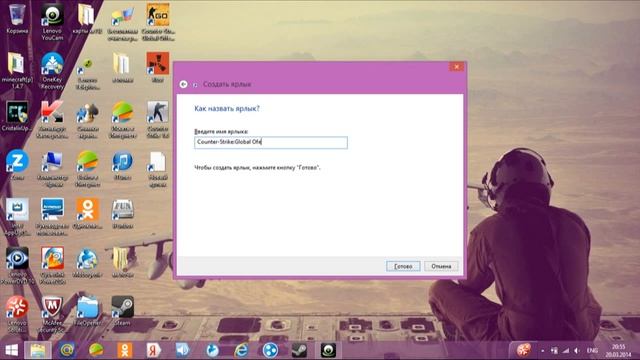Select the Kaspersky desktop shortcut
The image size is (640, 360).
(52, 119)
